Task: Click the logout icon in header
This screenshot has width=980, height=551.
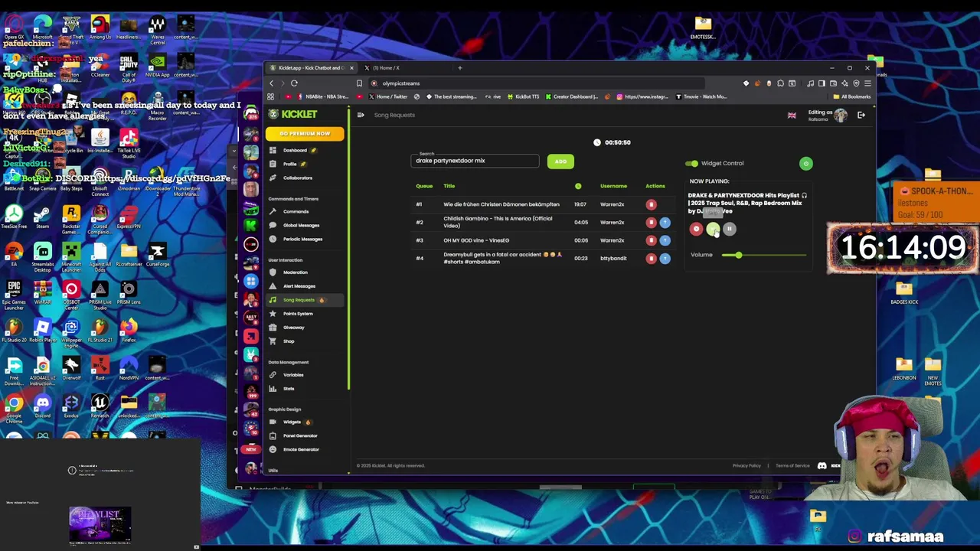Action: pos(861,115)
